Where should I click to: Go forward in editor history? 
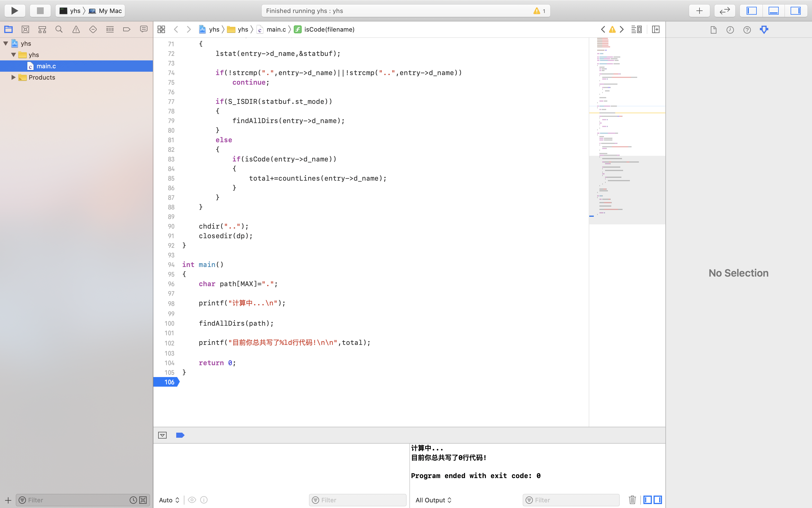point(189,30)
